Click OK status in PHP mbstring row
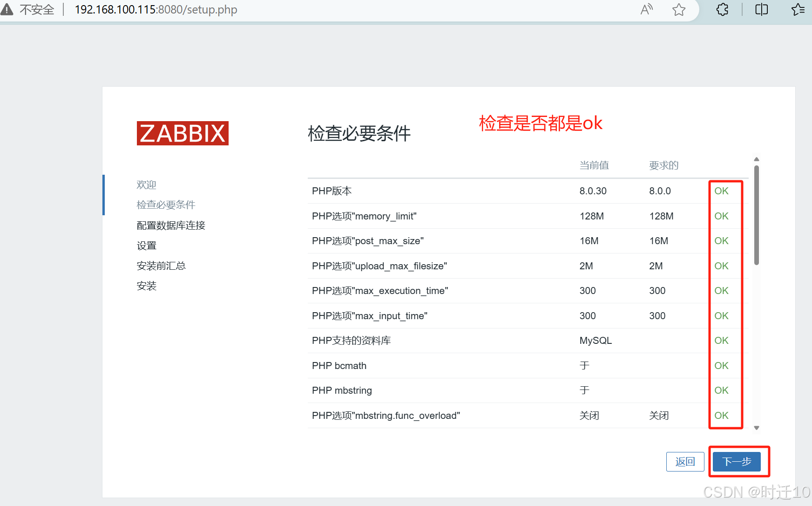The height and width of the screenshot is (506, 812). tap(721, 390)
